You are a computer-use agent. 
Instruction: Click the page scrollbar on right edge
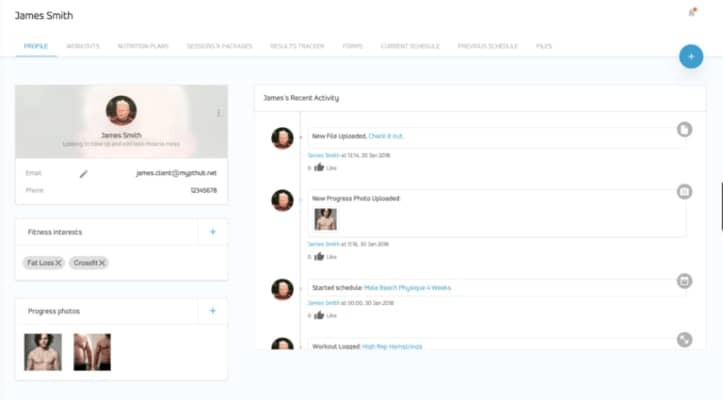tap(721, 206)
